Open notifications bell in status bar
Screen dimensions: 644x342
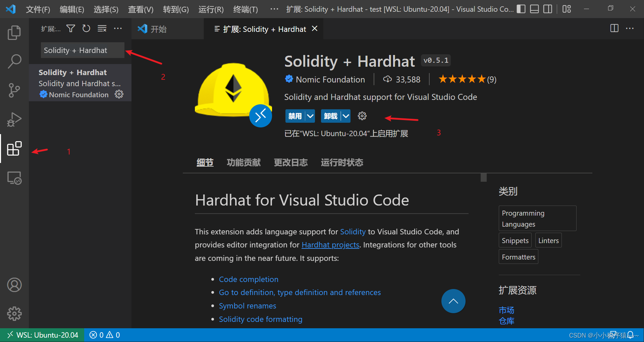[631, 335]
